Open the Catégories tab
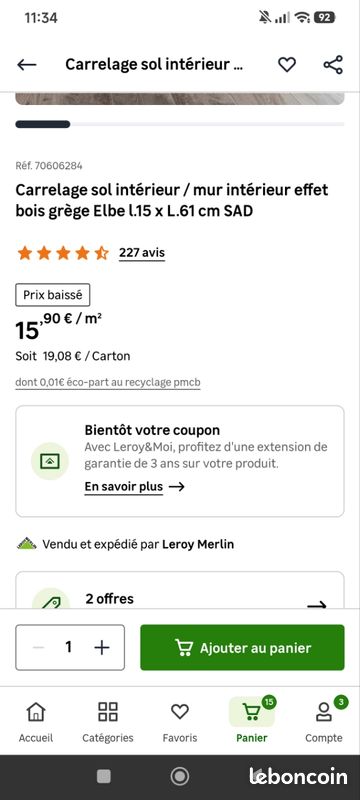The height and width of the screenshot is (800, 360). (x=108, y=722)
